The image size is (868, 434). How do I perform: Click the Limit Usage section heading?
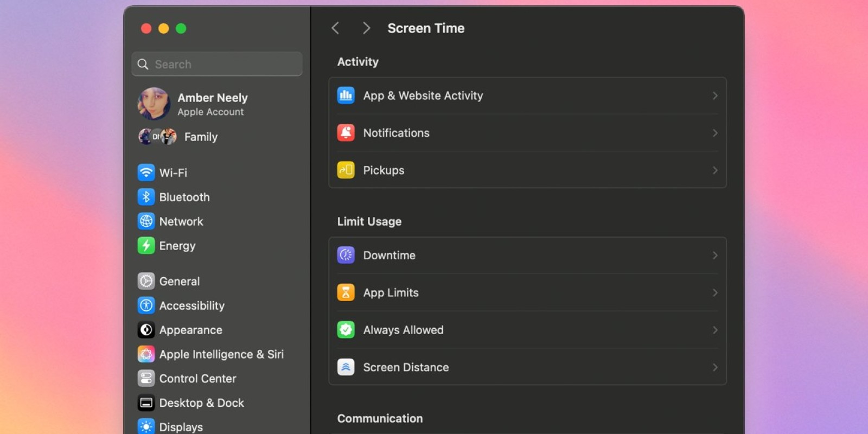(x=369, y=221)
